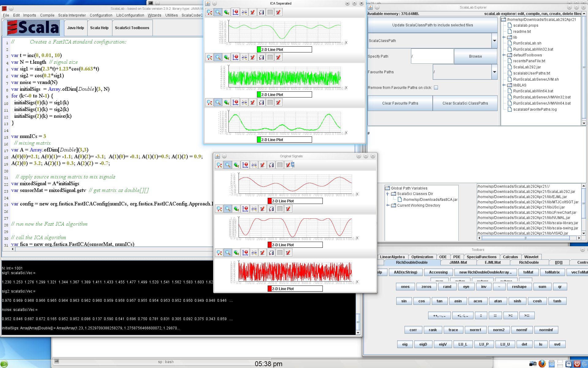Click the Browse button
This screenshot has height=368, width=588.
coord(475,56)
